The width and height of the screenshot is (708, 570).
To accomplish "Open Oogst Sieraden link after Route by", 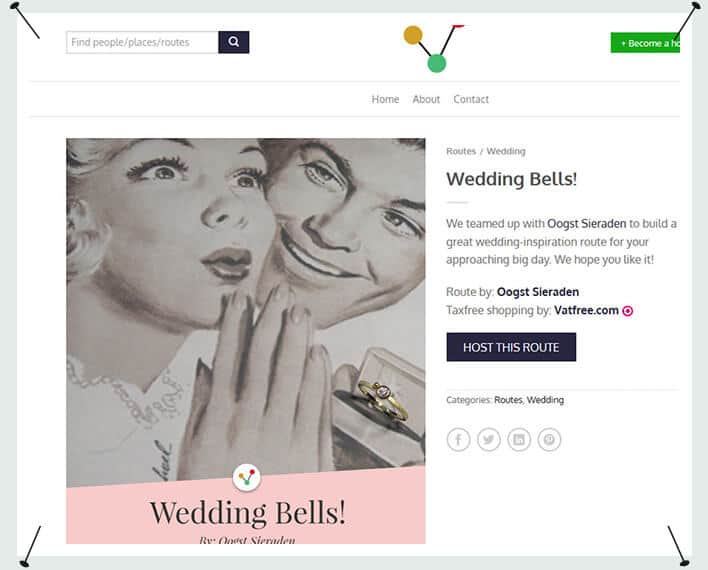I will [x=538, y=292].
